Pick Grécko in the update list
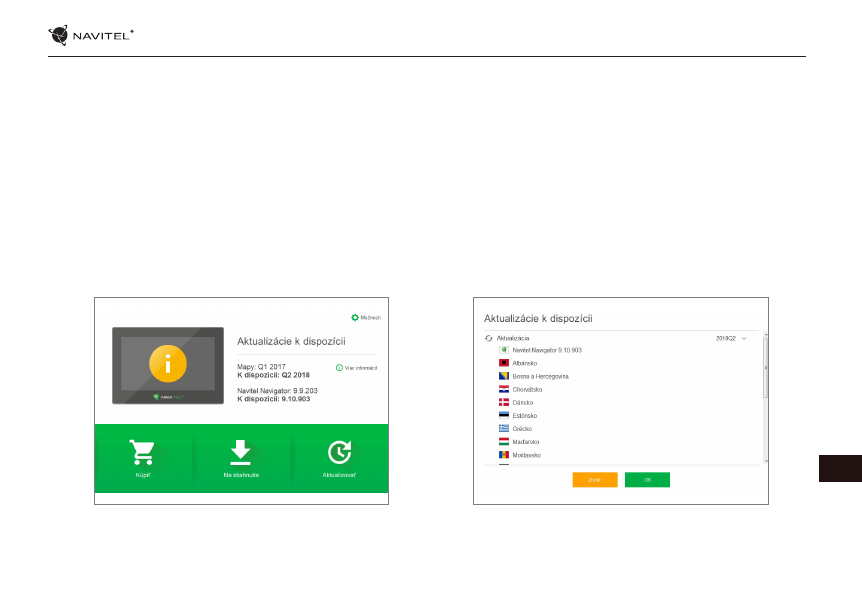 pyautogui.click(x=522, y=428)
